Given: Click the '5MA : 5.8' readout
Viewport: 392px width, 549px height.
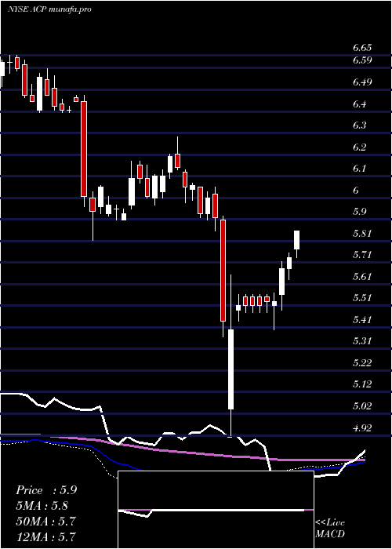Looking at the screenshot, I should [42, 506].
